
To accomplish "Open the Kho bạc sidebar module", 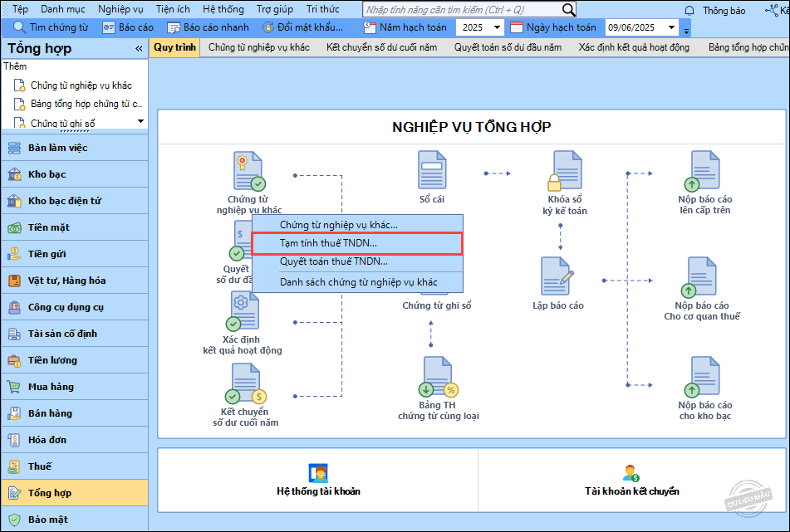I will pos(75,174).
